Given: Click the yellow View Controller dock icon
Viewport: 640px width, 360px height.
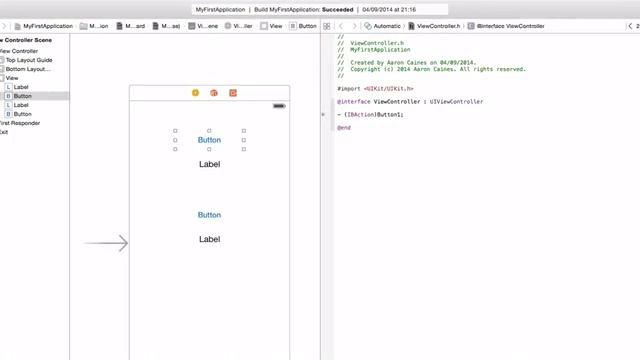Looking at the screenshot, I should point(196,93).
